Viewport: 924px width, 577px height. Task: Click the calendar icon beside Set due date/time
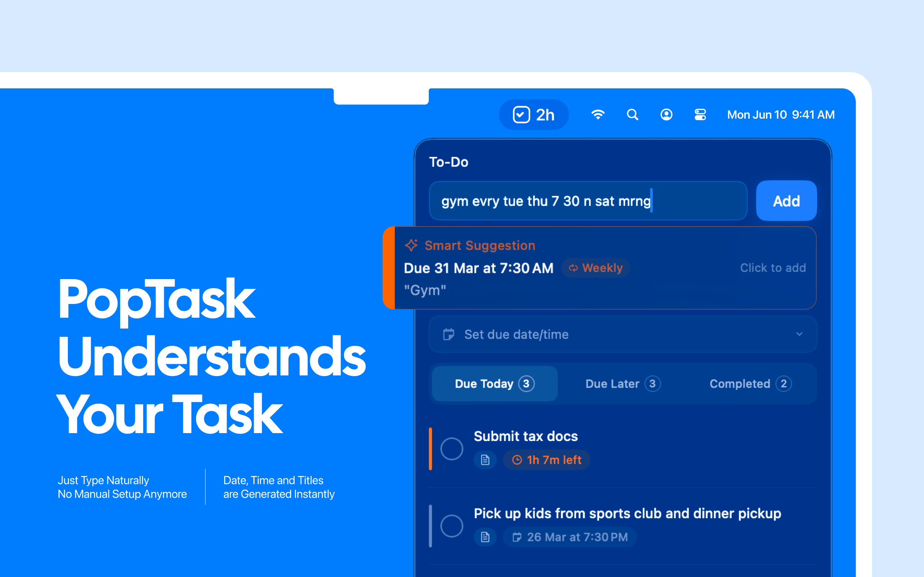[449, 334]
